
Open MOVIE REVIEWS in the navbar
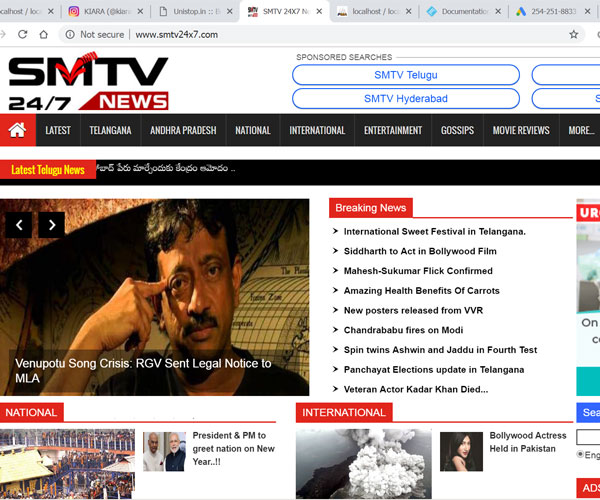(521, 130)
